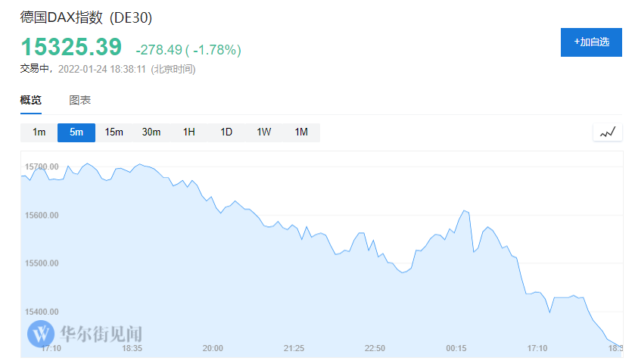Screen dimensions: 635x364
Task: Show the 1W weekly chart
Action: 263,132
